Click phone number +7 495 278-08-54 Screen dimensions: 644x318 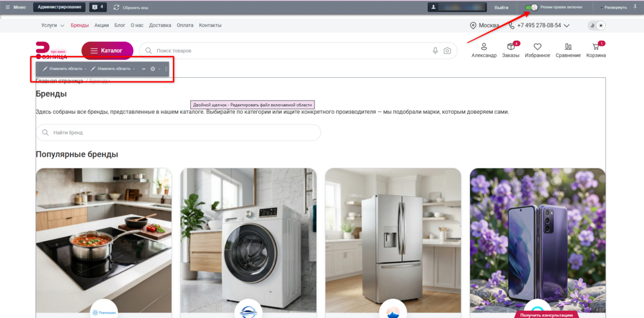539,25
